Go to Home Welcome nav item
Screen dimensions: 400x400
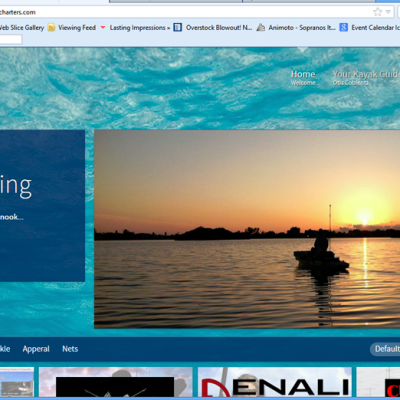point(303,78)
